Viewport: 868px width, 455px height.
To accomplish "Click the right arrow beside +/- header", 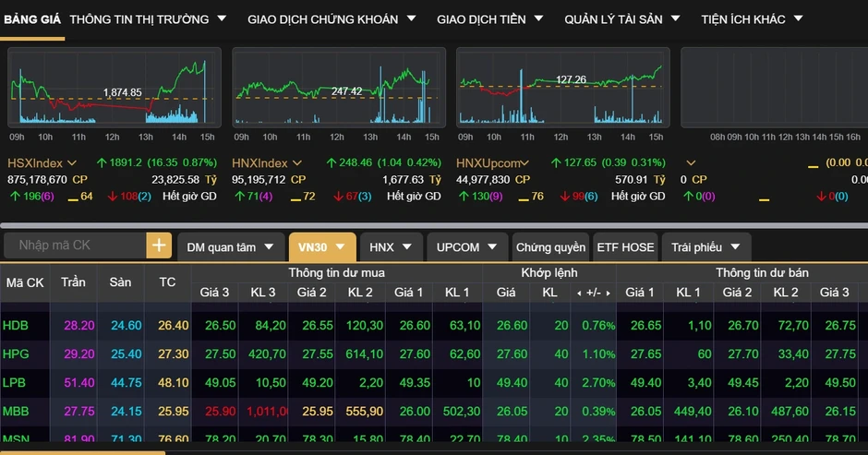I will [x=608, y=293].
